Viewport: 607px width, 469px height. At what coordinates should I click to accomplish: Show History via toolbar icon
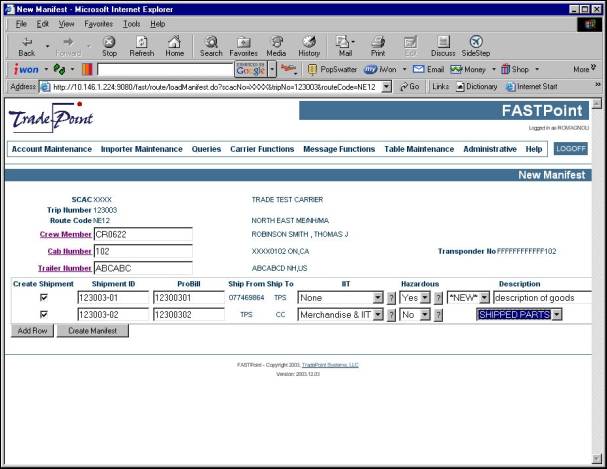[309, 46]
